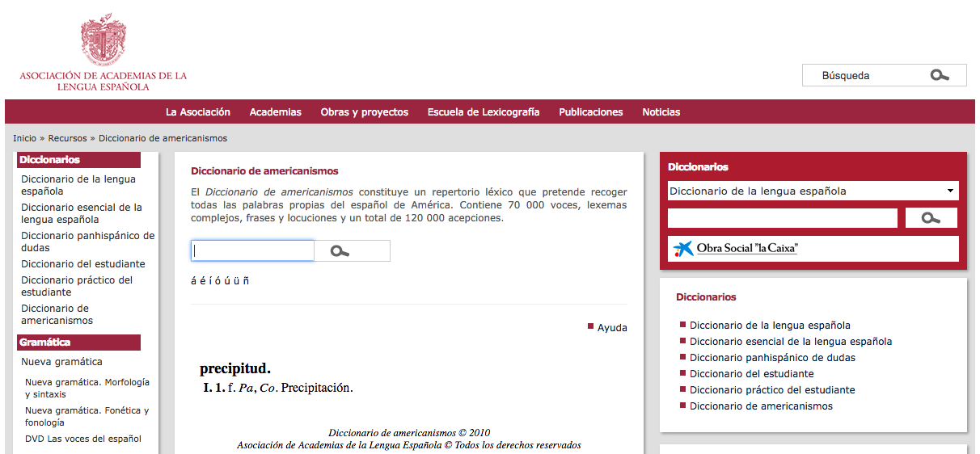Screen dimensions: 980x454
Task: Focus the americanismos word search field
Action: tap(252, 251)
